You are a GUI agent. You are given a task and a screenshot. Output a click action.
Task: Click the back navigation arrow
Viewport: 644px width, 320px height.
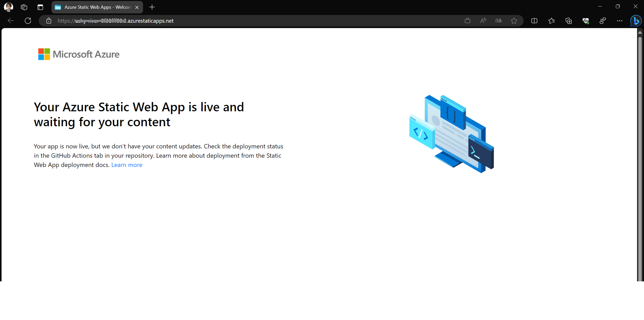coord(11,21)
